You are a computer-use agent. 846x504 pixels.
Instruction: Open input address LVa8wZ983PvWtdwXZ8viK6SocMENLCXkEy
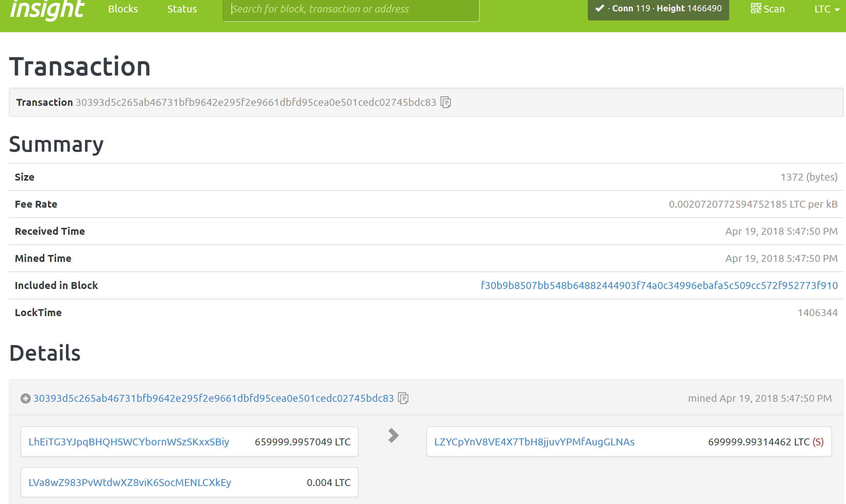130,482
